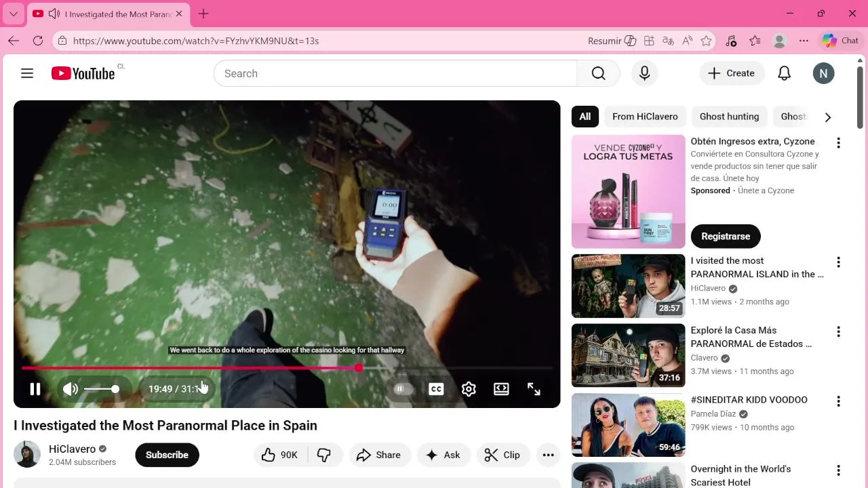Go back in browser
The height and width of the screenshot is (488, 868).
tap(14, 41)
